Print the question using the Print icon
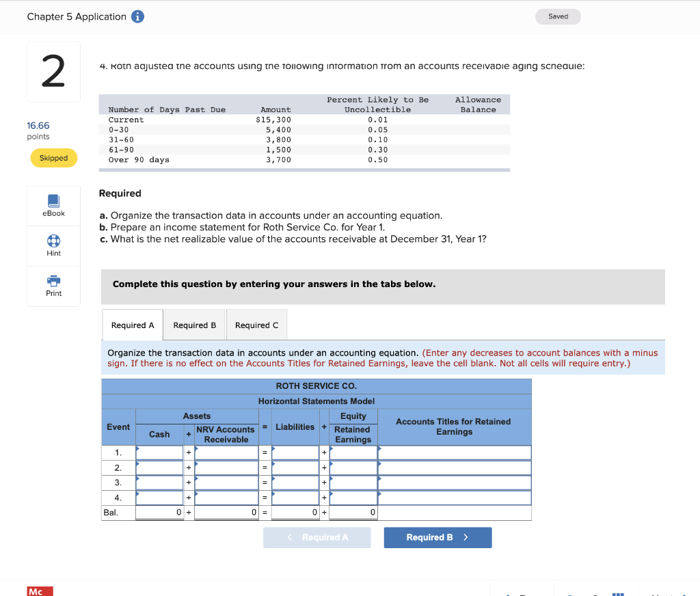This screenshot has height=596, width=700. 53,285
